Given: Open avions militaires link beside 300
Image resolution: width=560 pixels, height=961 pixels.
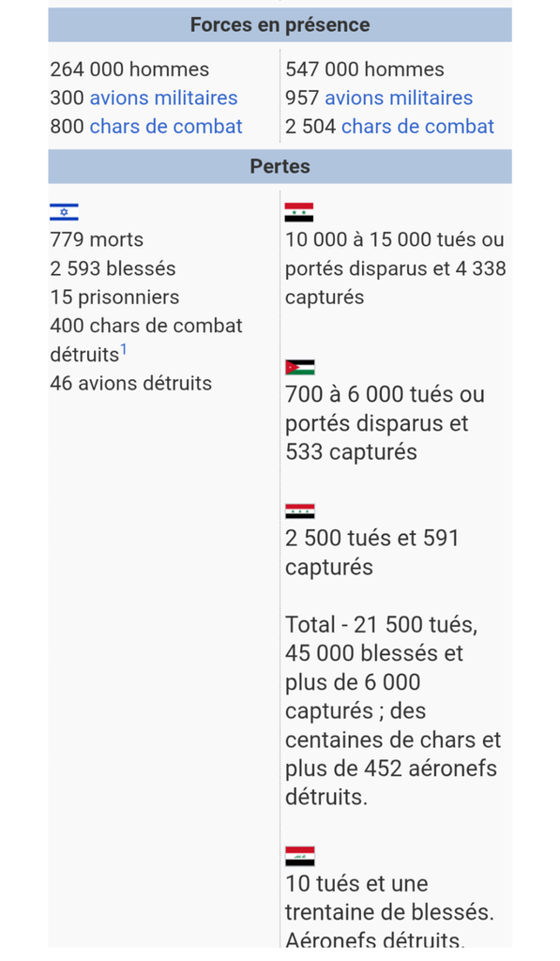Looking at the screenshot, I should tap(163, 98).
